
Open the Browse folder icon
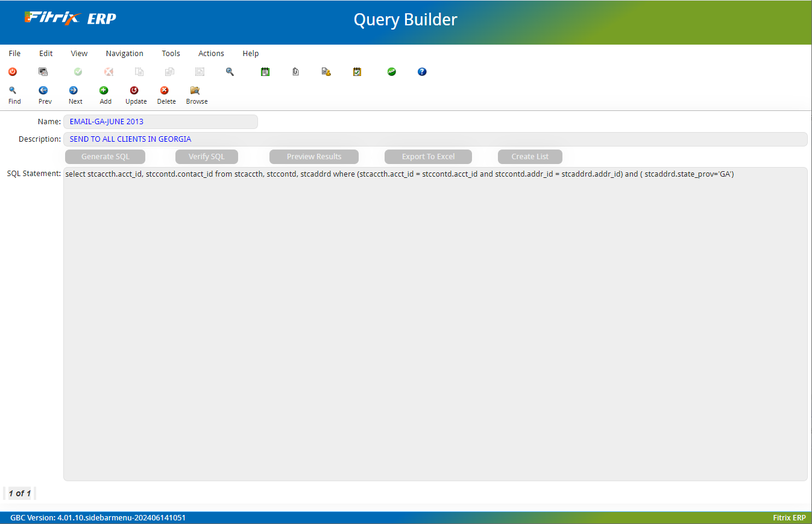click(195, 94)
